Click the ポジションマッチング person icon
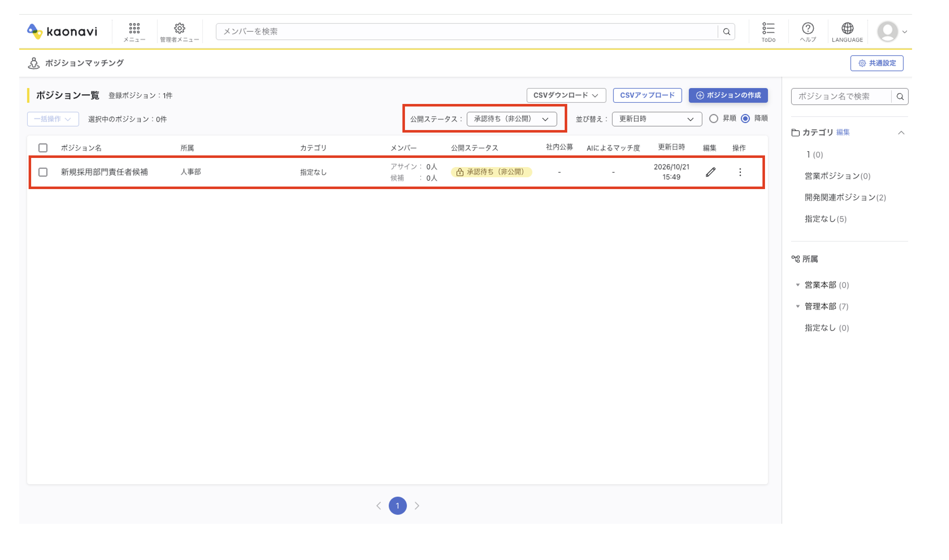 click(x=34, y=63)
